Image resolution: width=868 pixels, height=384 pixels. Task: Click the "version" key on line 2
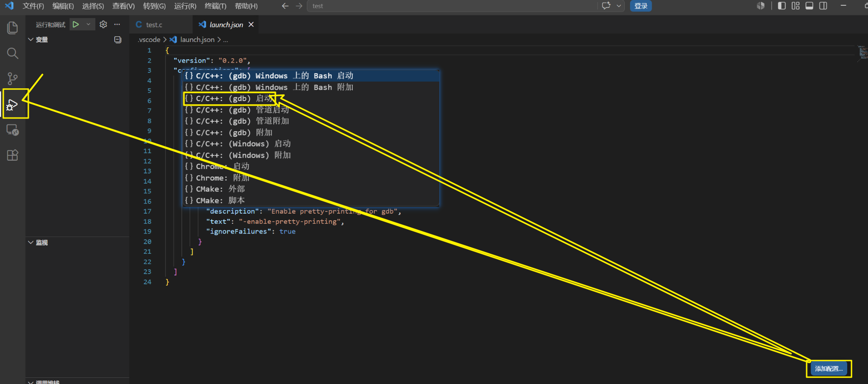tap(192, 60)
